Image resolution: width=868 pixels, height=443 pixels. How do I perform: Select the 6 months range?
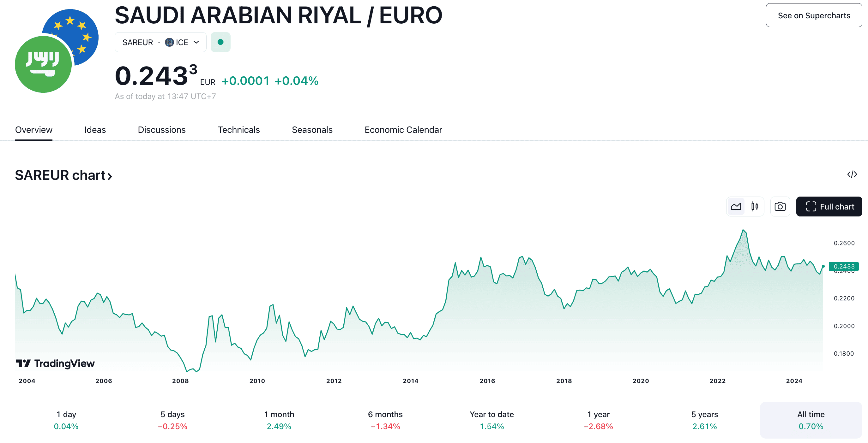pos(385,420)
